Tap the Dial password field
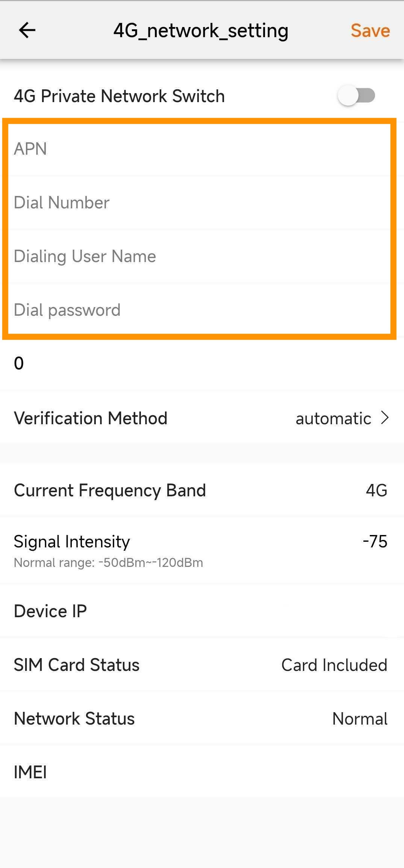The height and width of the screenshot is (868, 404). (199, 310)
